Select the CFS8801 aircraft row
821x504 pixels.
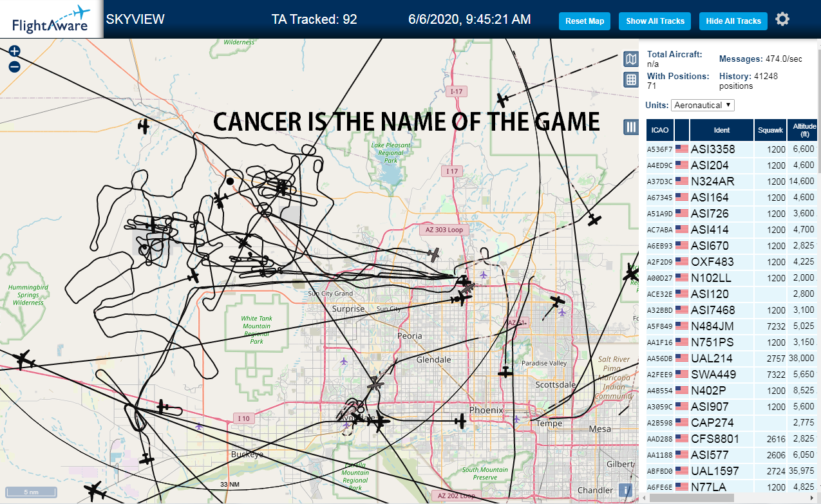[733, 439]
